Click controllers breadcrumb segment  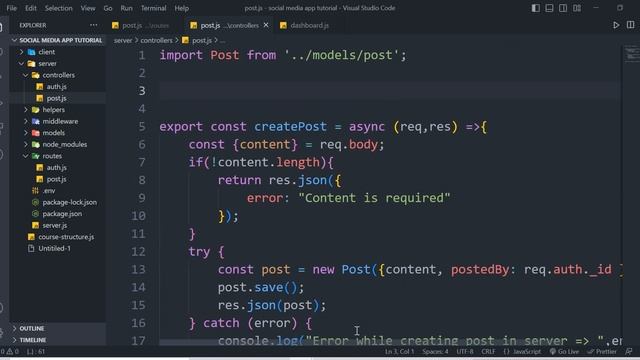[x=156, y=40]
